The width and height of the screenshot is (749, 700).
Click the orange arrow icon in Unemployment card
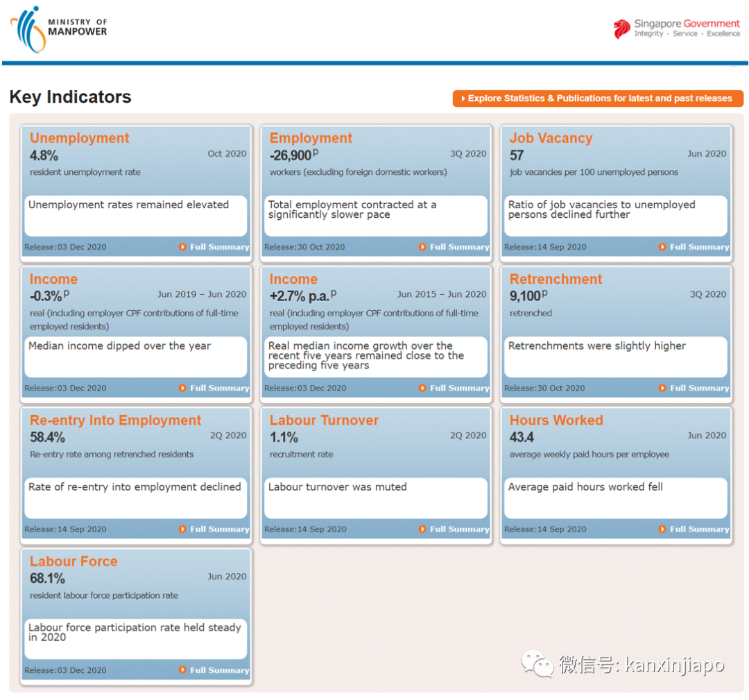[x=182, y=247]
